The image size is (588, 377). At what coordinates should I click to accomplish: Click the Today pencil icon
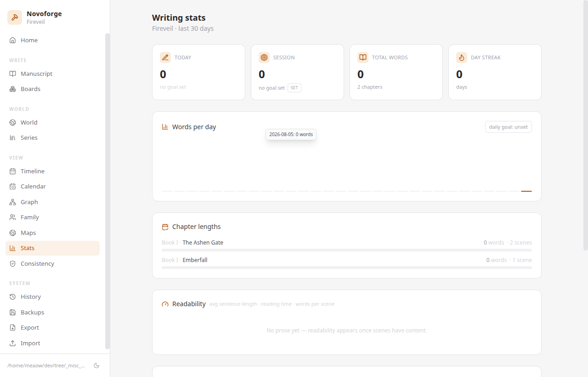(165, 57)
